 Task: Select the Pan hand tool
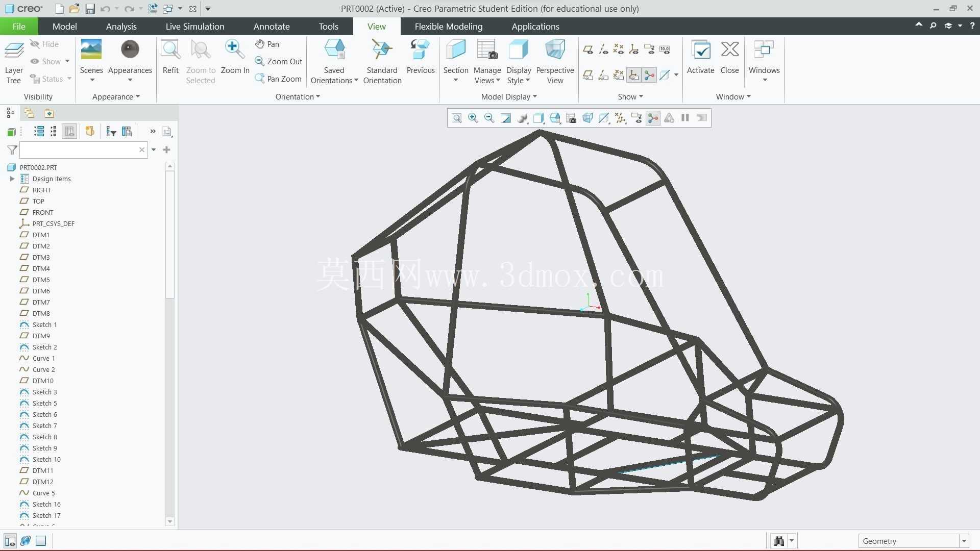267,44
